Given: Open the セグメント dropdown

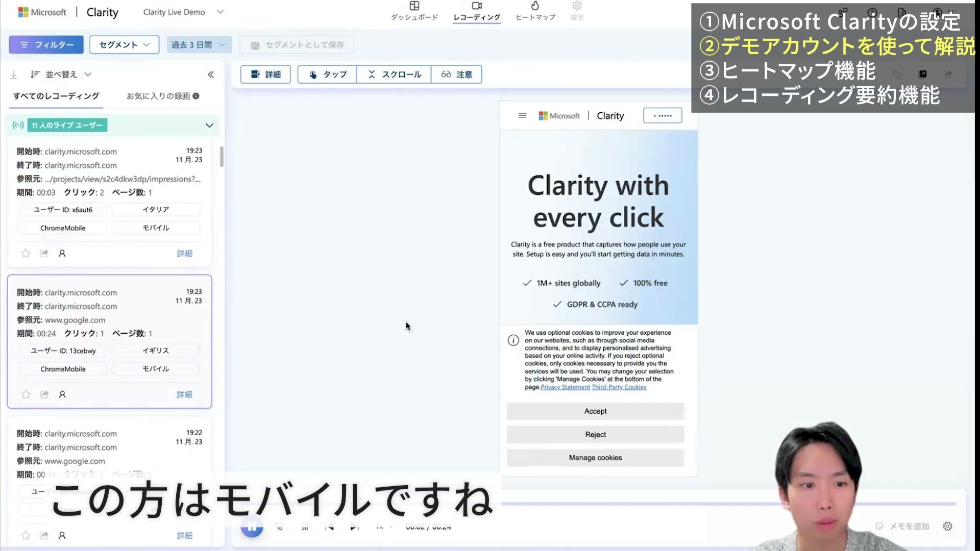Looking at the screenshot, I should [x=124, y=45].
